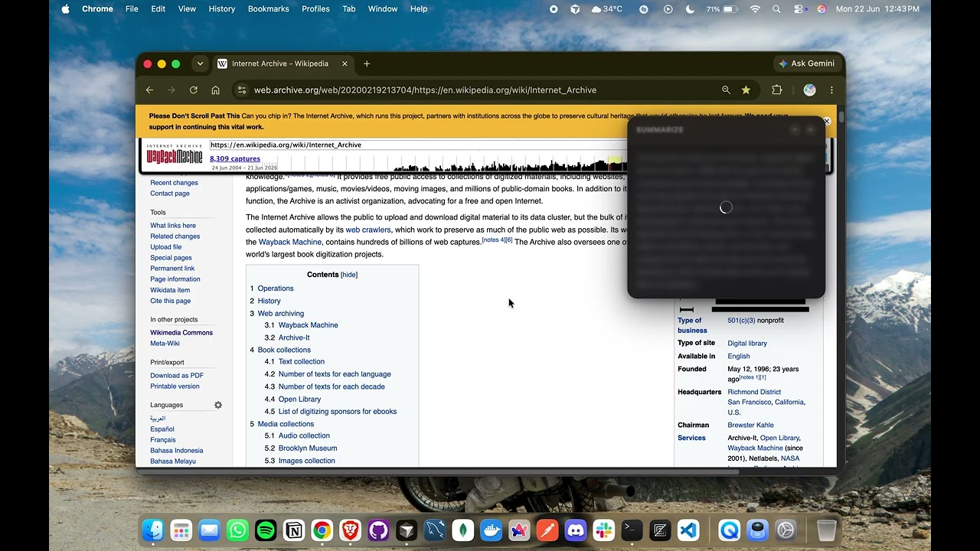Open Finder from the Dock
Viewport: 980px width, 551px height.
[x=153, y=530]
